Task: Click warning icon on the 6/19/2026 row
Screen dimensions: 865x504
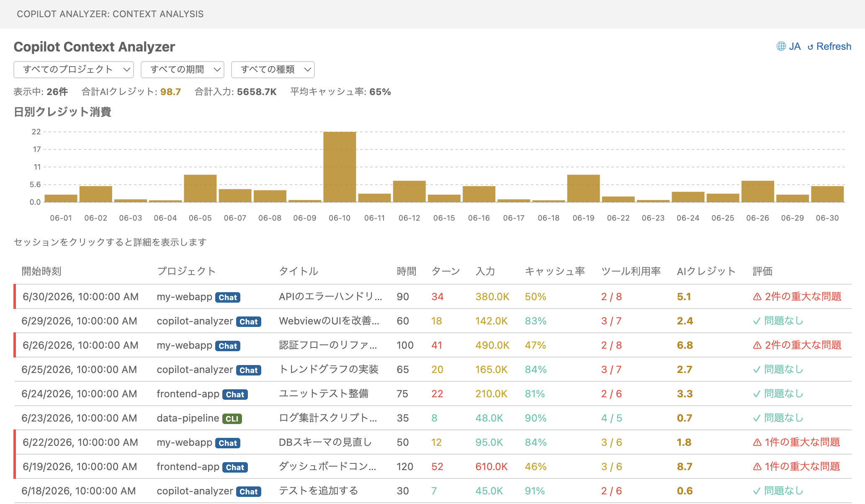Action: pyautogui.click(x=757, y=467)
